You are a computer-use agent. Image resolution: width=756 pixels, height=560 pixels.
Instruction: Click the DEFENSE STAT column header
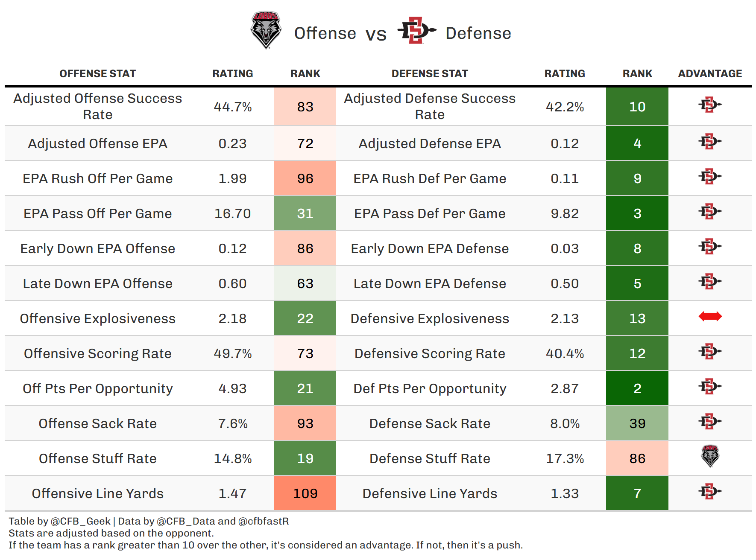click(430, 74)
